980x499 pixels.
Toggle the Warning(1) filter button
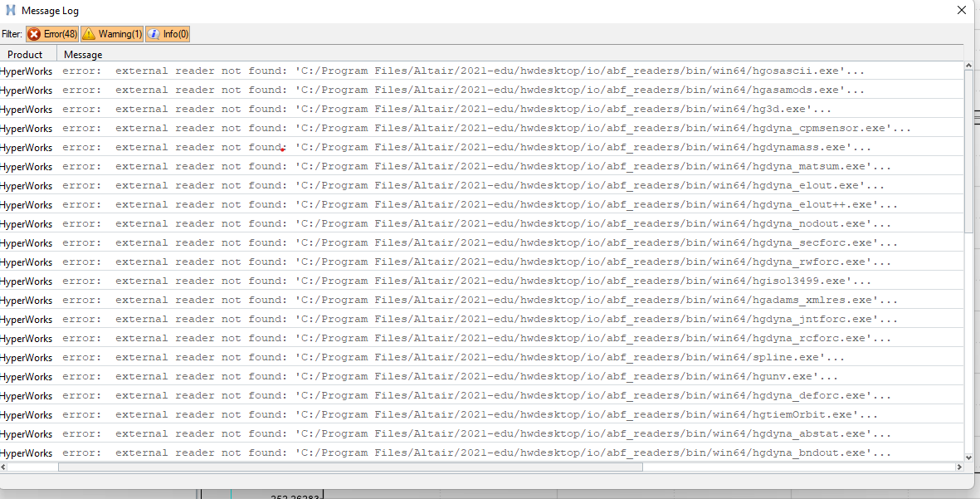click(x=113, y=34)
